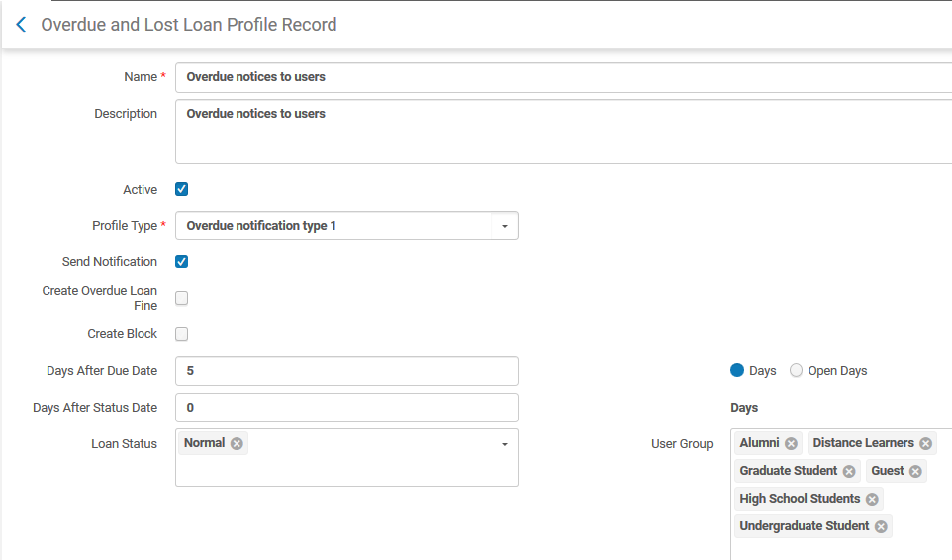Expand the Loan Status dropdown arrow
Screen dimensions: 952x560
[504, 445]
